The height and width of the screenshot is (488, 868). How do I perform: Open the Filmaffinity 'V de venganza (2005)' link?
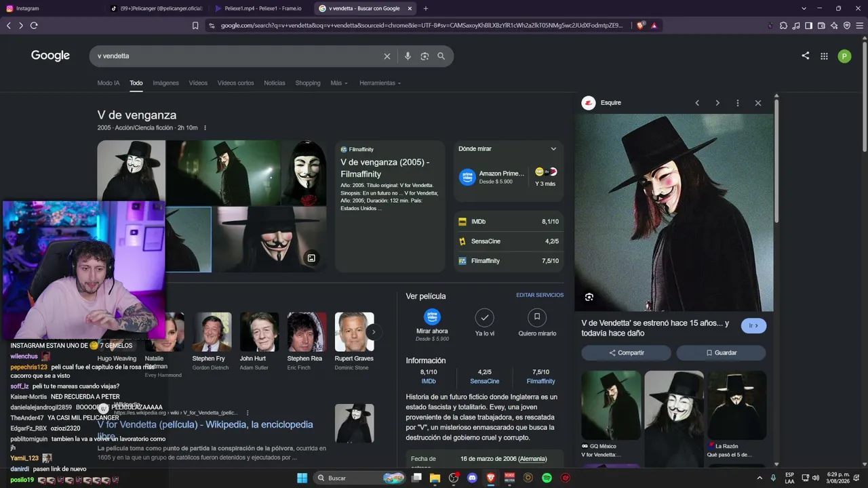(384, 168)
